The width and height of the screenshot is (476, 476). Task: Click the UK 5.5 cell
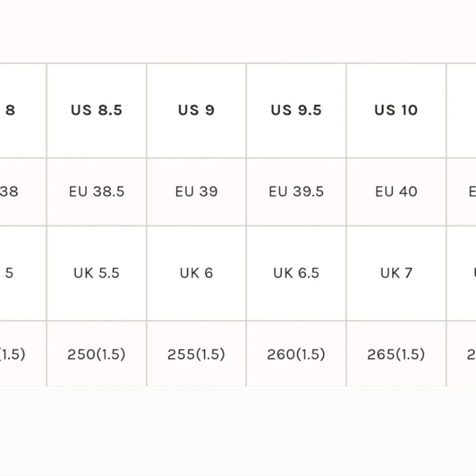(x=97, y=273)
